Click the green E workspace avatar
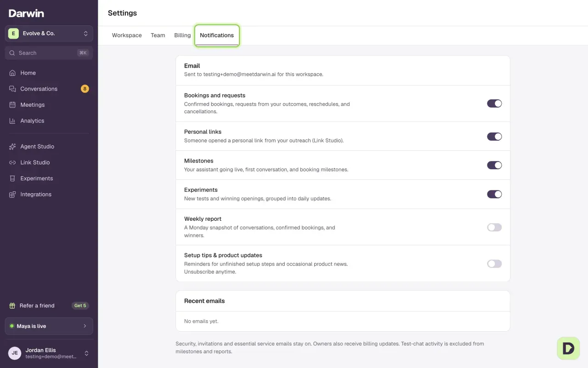 (x=13, y=34)
